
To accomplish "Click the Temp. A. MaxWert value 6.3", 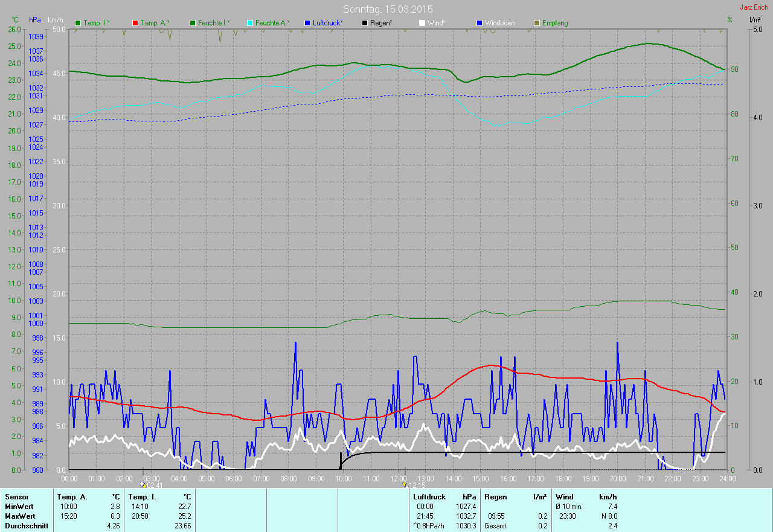I will pos(115,516).
